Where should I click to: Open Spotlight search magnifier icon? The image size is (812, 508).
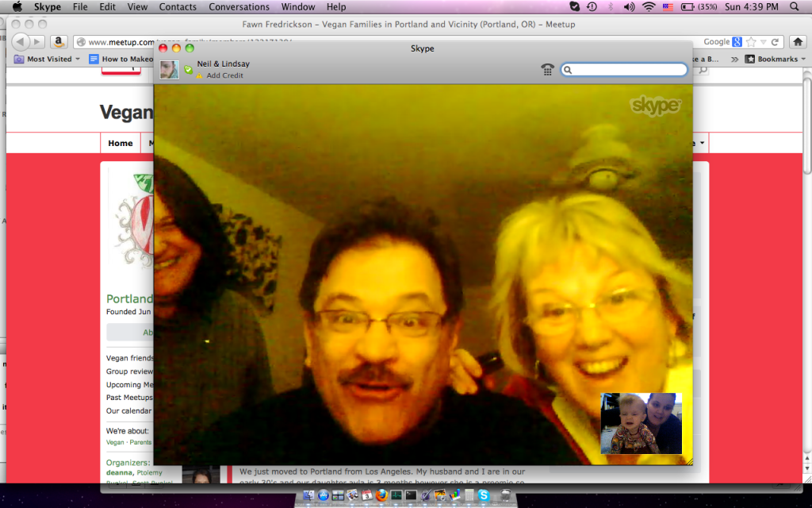click(795, 6)
